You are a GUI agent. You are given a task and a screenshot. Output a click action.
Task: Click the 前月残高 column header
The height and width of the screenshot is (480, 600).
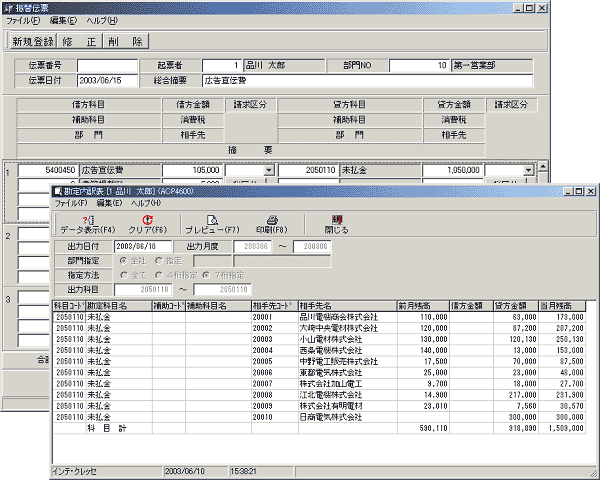423,306
